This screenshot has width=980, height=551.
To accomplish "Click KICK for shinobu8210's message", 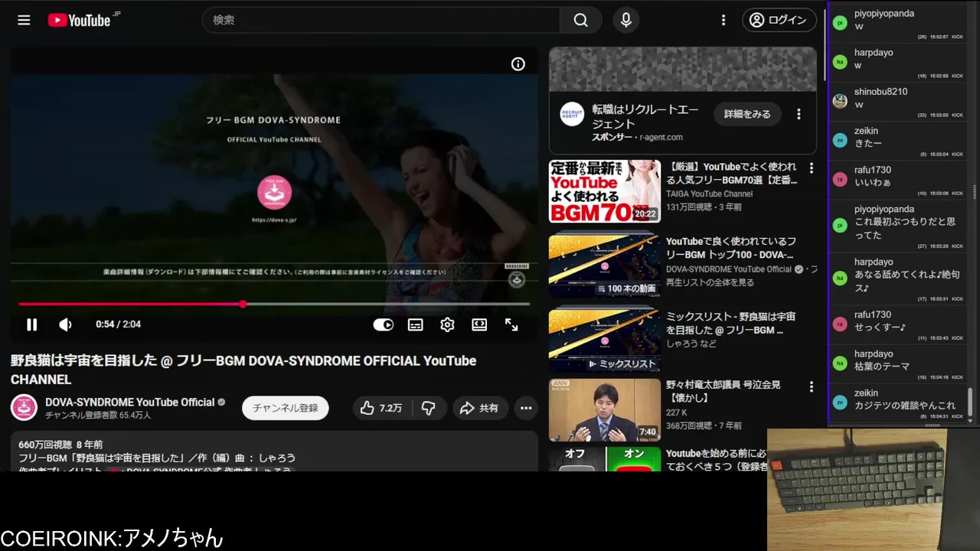I will pos(957,115).
